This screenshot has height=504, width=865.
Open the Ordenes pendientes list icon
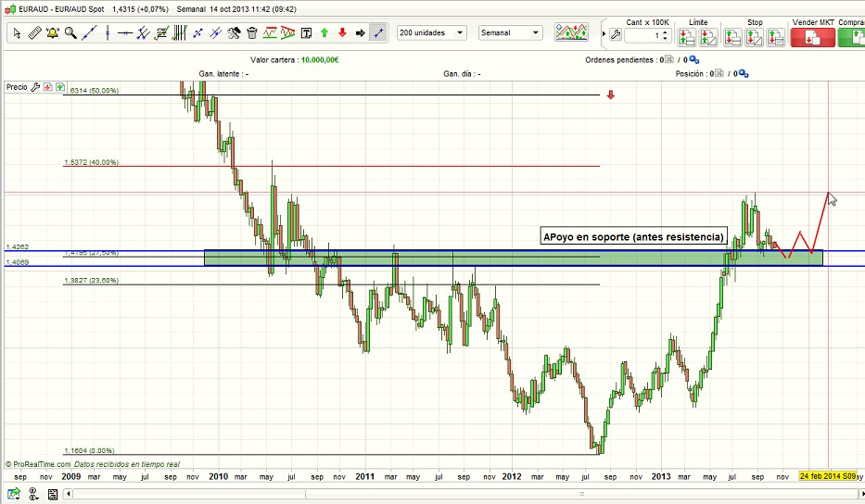pos(669,59)
